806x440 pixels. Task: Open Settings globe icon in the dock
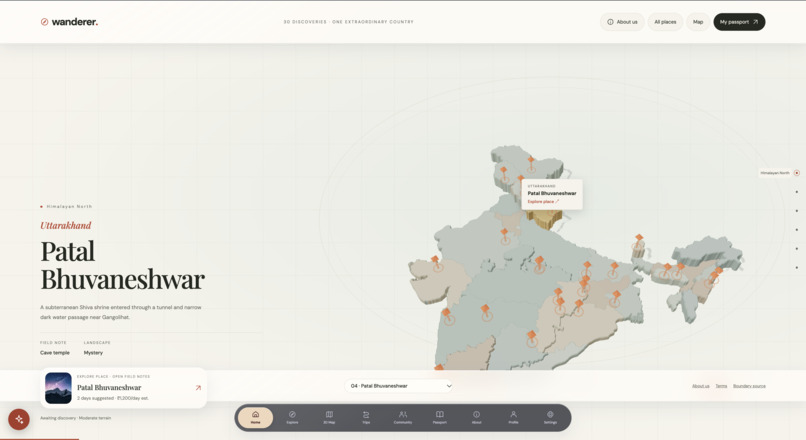pyautogui.click(x=550, y=417)
